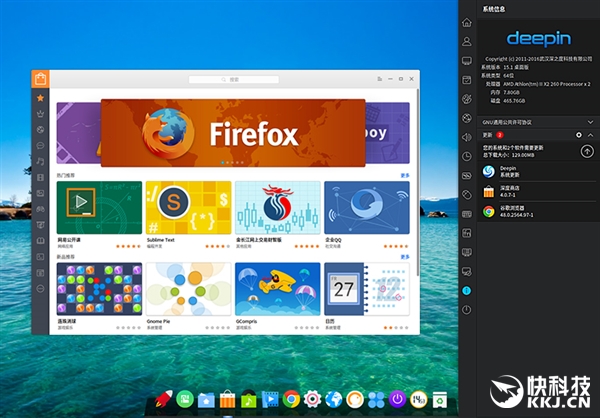Open the display monitor icon in Control Center
Image resolution: width=600 pixels, height=418 pixels.
466,61
